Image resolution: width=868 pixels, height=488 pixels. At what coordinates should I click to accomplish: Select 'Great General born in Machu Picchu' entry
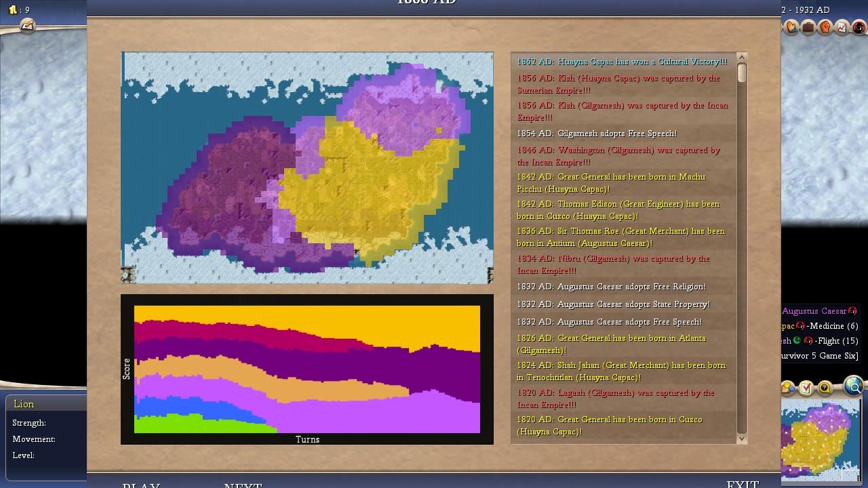point(623,183)
